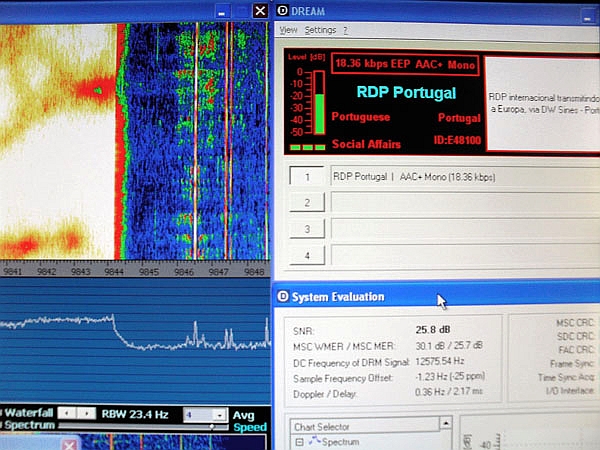Click the System Evaluation title bar
Viewport: 600px width, 450px height.
tap(436, 297)
